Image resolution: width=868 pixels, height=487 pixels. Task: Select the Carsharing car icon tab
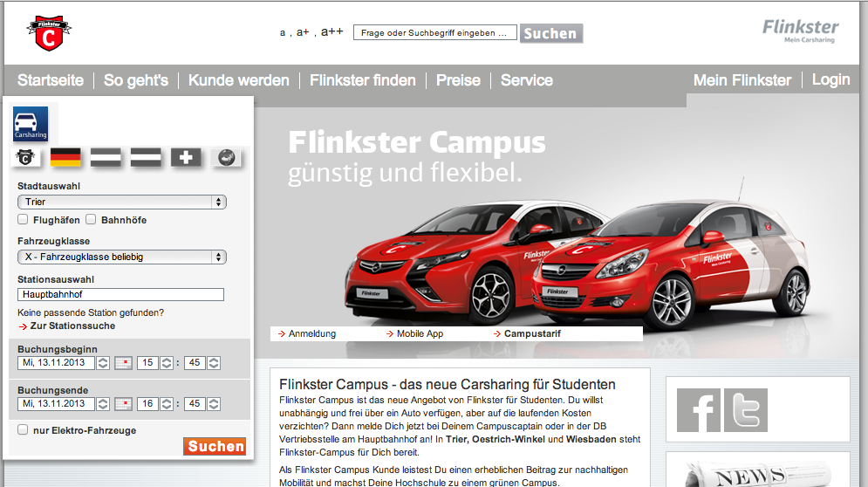pos(31,124)
